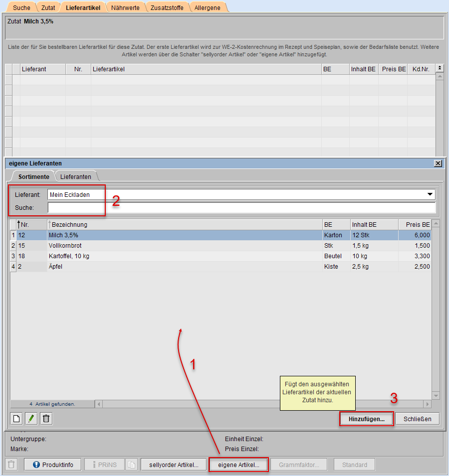This screenshot has height=476, width=449.
Task: Open Produktinfo with the blue info icon
Action: point(52,465)
